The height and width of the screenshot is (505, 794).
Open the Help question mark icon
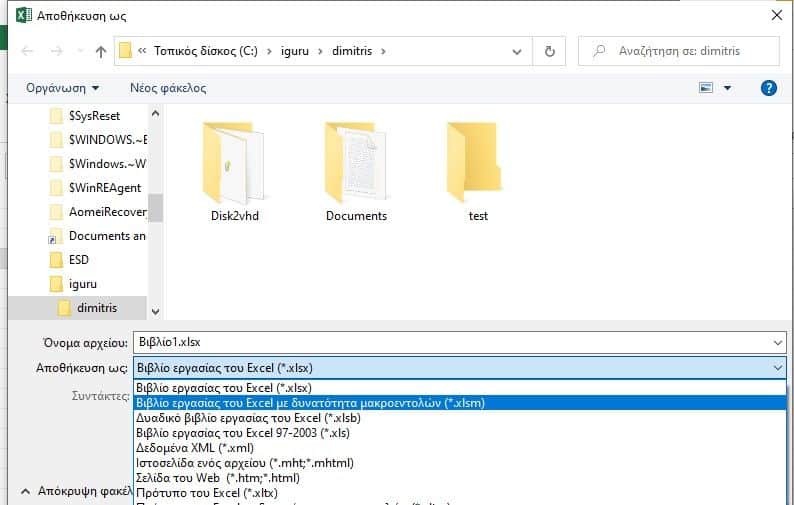pos(768,88)
